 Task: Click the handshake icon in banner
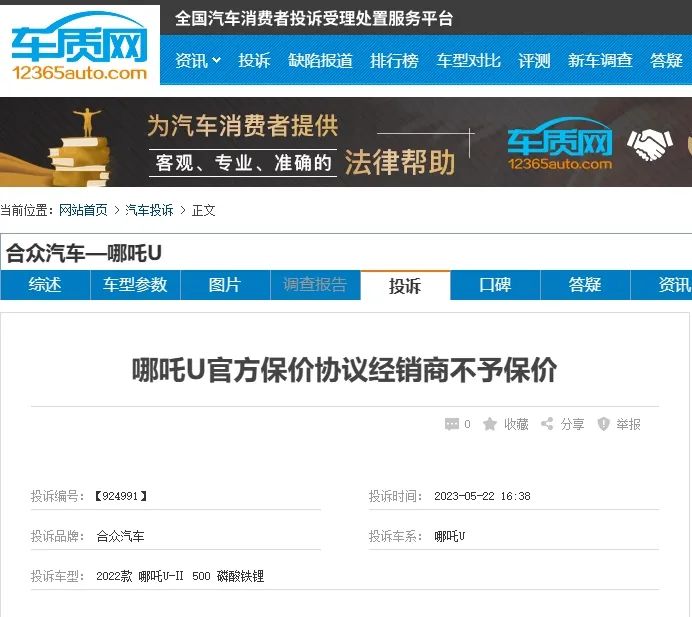[649, 145]
